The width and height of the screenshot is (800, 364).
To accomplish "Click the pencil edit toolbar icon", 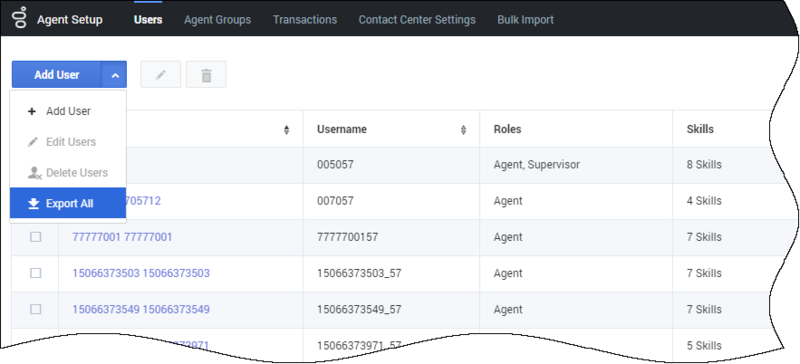I will (x=161, y=75).
